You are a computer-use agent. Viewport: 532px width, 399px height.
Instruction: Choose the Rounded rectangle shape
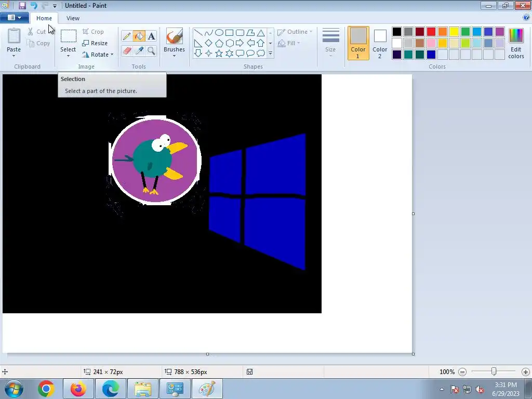tap(240, 33)
